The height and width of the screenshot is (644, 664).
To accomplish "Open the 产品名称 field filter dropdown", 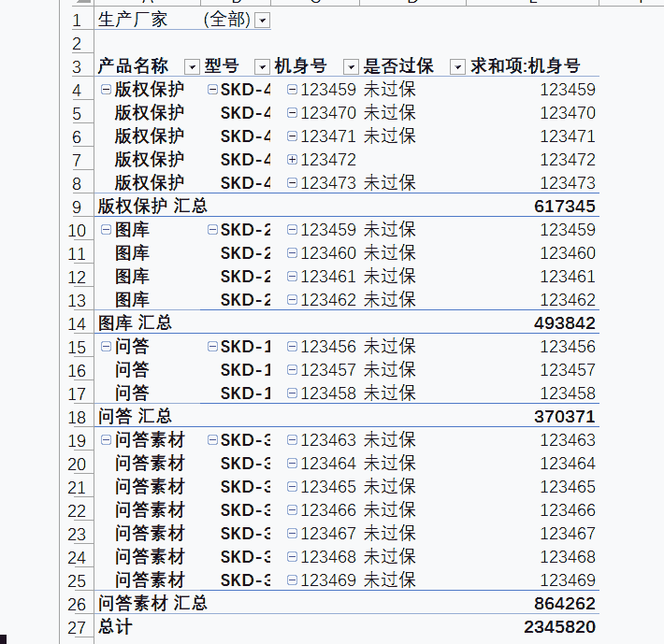I will (x=193, y=67).
